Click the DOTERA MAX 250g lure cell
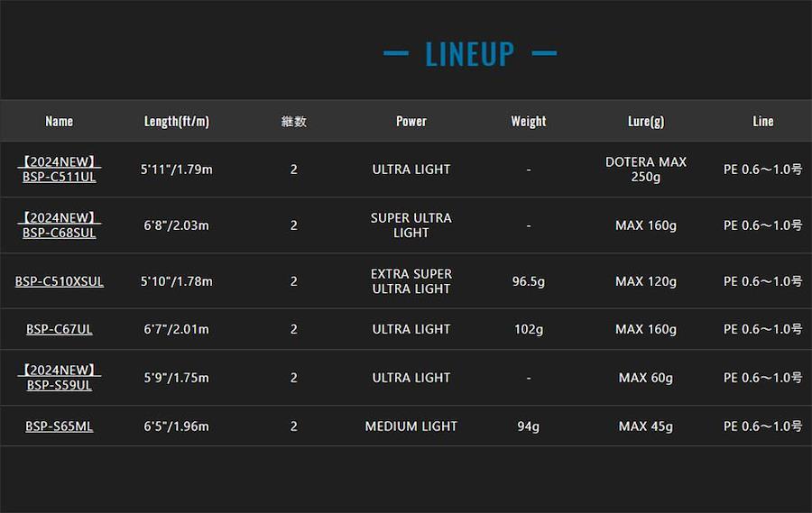The image size is (812, 513). tap(645, 169)
